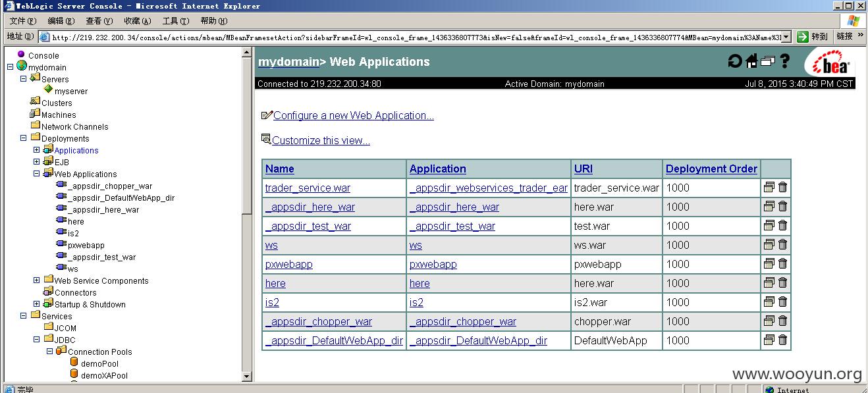The width and height of the screenshot is (868, 393).
Task: Open the 工具(T) menu
Action: pos(176,21)
